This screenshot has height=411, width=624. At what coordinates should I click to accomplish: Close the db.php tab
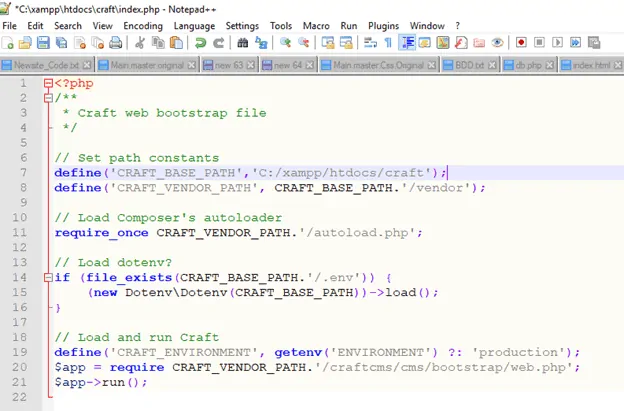click(x=550, y=65)
